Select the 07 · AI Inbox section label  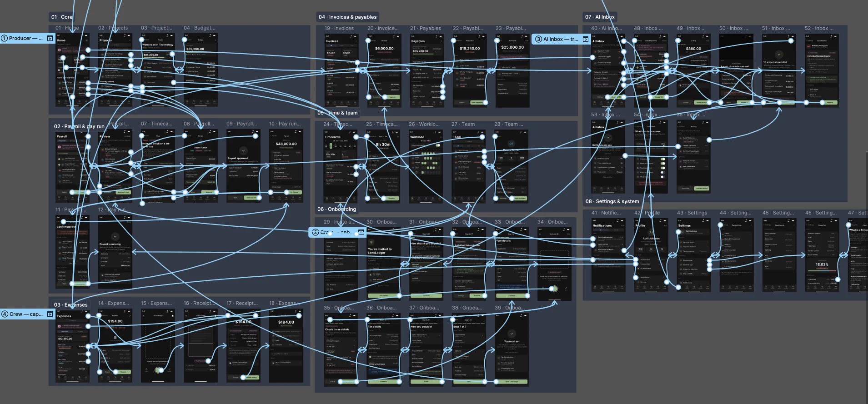point(600,17)
